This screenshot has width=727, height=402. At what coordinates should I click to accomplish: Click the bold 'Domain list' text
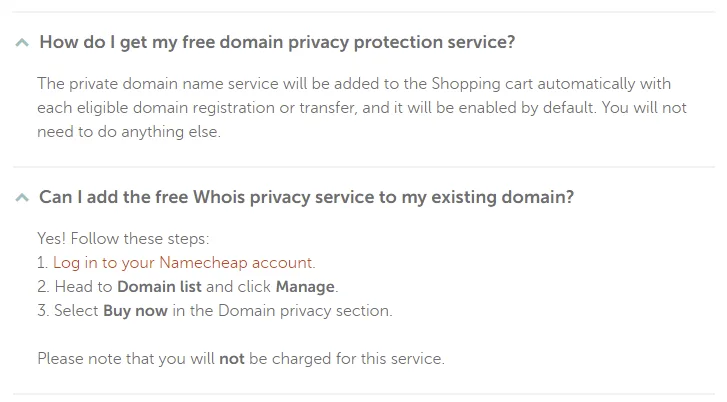coord(159,287)
